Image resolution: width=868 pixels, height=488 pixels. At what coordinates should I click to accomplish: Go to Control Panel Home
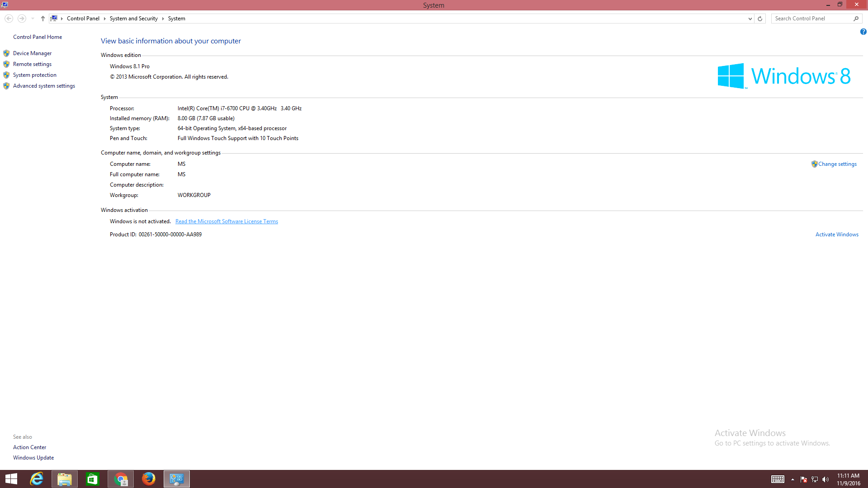(38, 37)
